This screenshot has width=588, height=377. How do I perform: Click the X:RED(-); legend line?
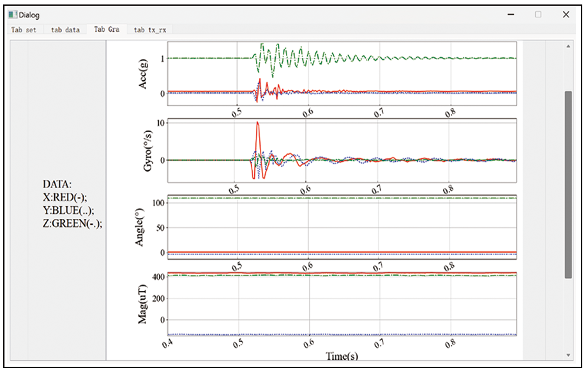click(64, 198)
